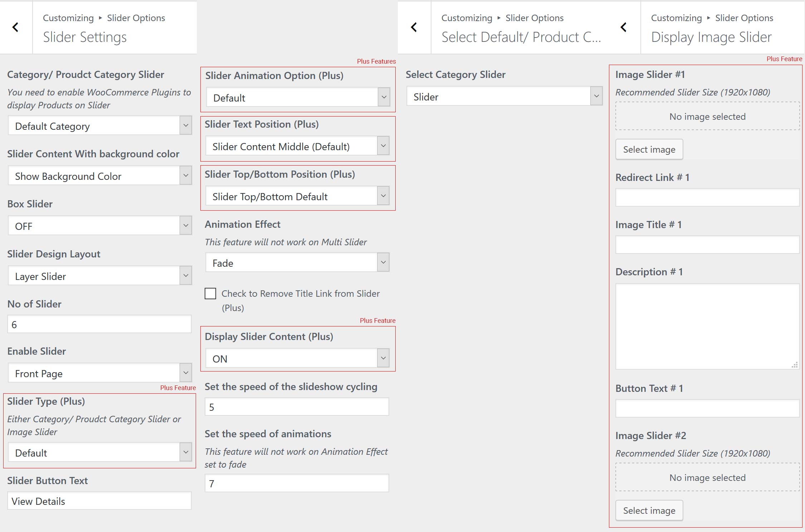The image size is (805, 532).
Task: Click Description # 1 text area
Action: coord(707,326)
